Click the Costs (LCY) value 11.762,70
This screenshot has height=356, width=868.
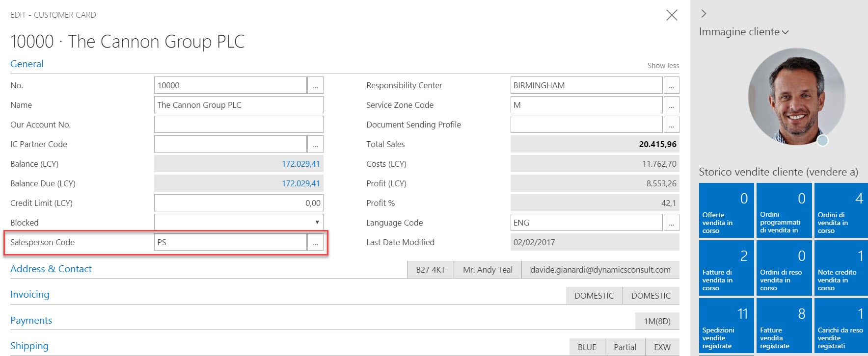pos(595,164)
